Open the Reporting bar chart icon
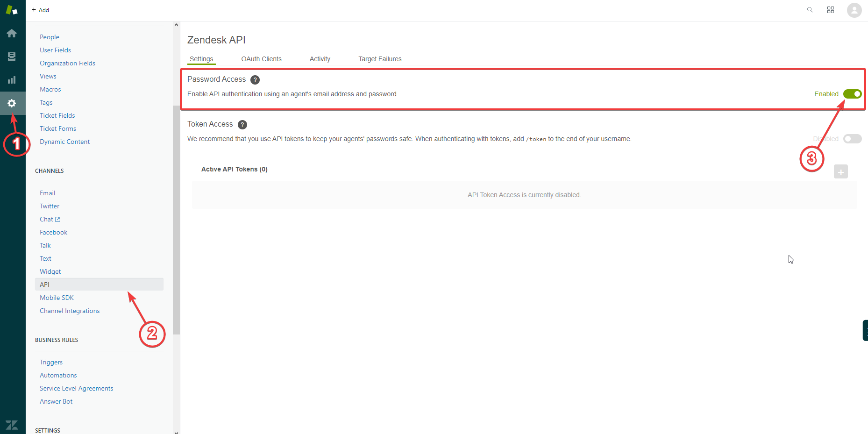This screenshot has height=434, width=868. tap(12, 80)
